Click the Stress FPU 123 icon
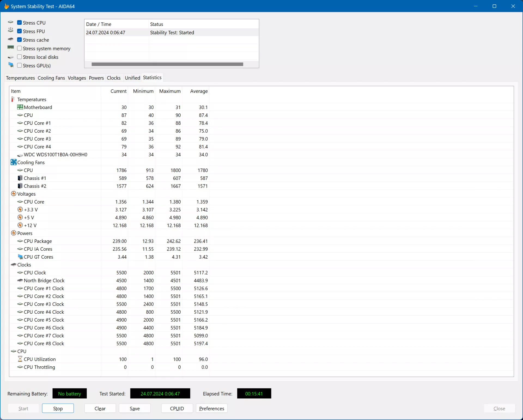Screen dimensions: 523x420 click(x=11, y=30)
